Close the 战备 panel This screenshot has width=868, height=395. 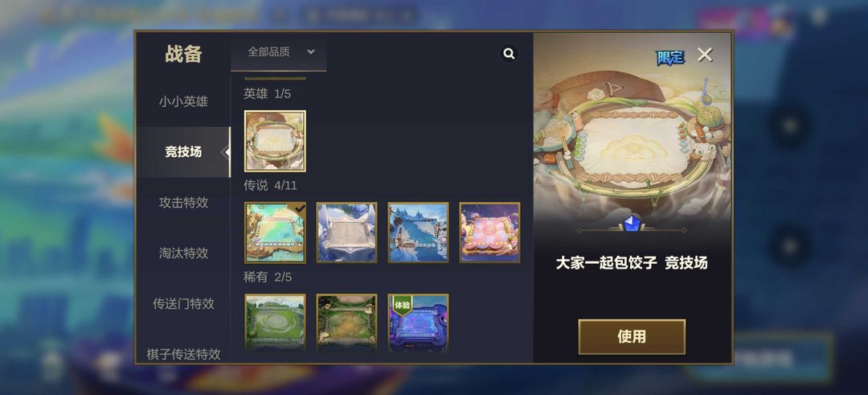click(705, 54)
